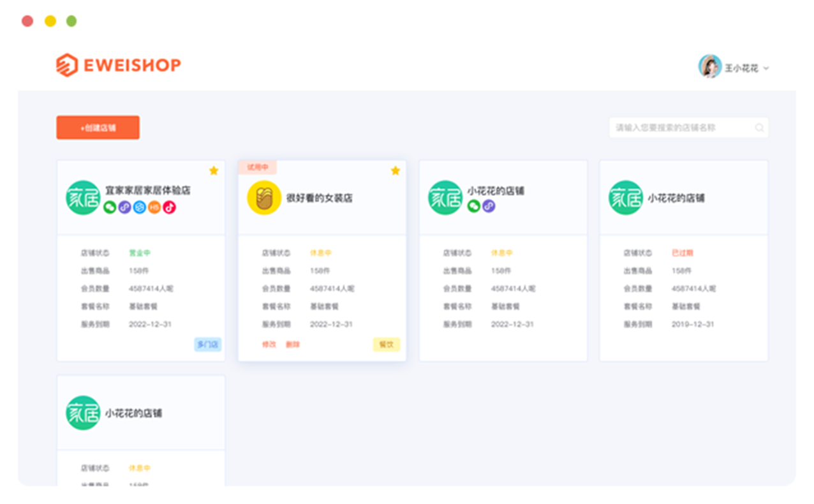Click the red TikTok channel icon
Viewport: 814px width, 504px height.
point(169,207)
